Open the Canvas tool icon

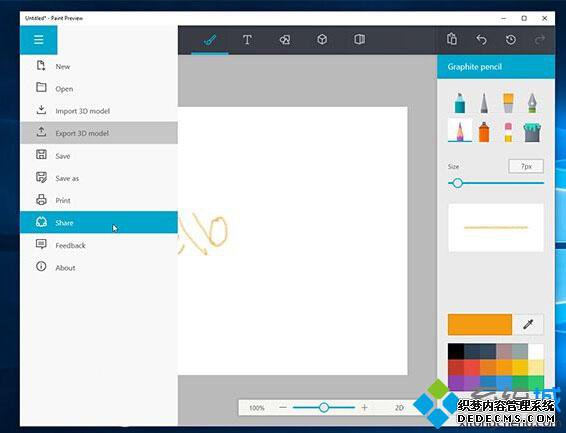tap(360, 39)
